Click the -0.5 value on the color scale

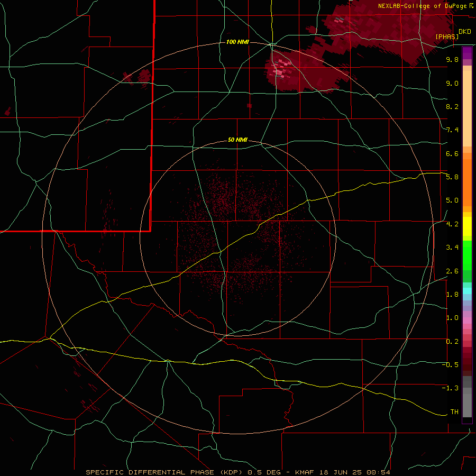tap(450, 364)
